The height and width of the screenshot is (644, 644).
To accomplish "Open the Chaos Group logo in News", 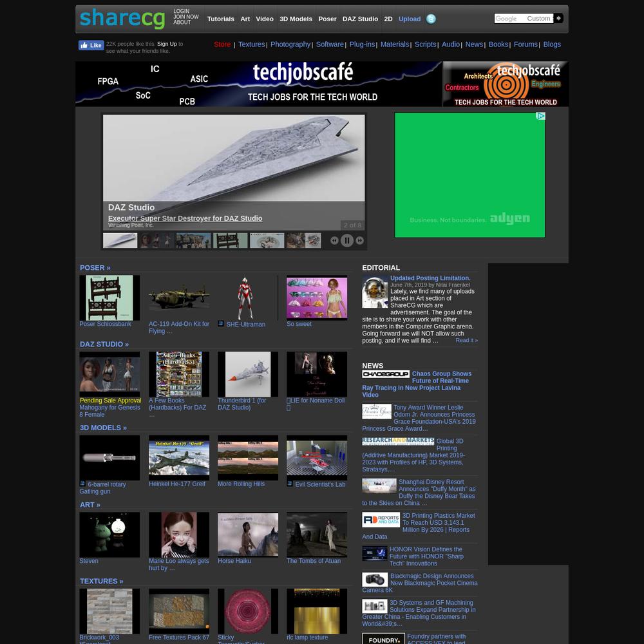I will click(386, 374).
